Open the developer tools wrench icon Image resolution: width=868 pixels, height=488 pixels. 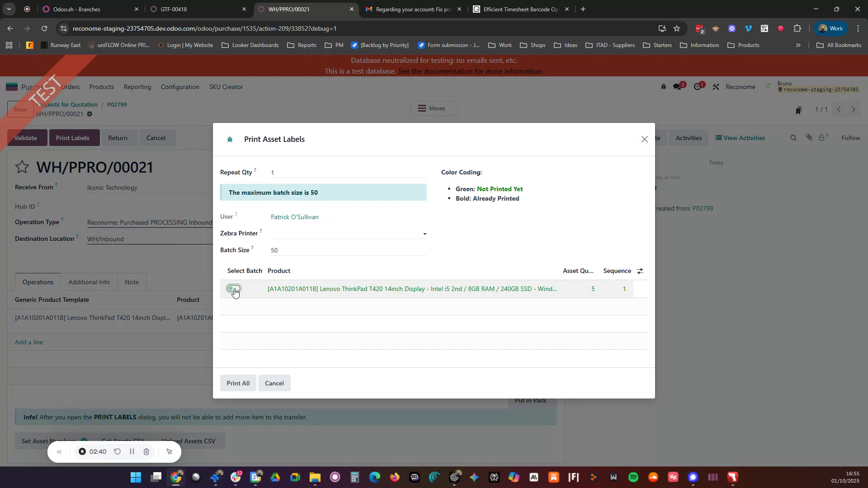coord(716,86)
